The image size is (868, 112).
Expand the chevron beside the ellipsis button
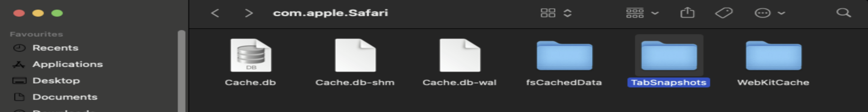pos(782,13)
